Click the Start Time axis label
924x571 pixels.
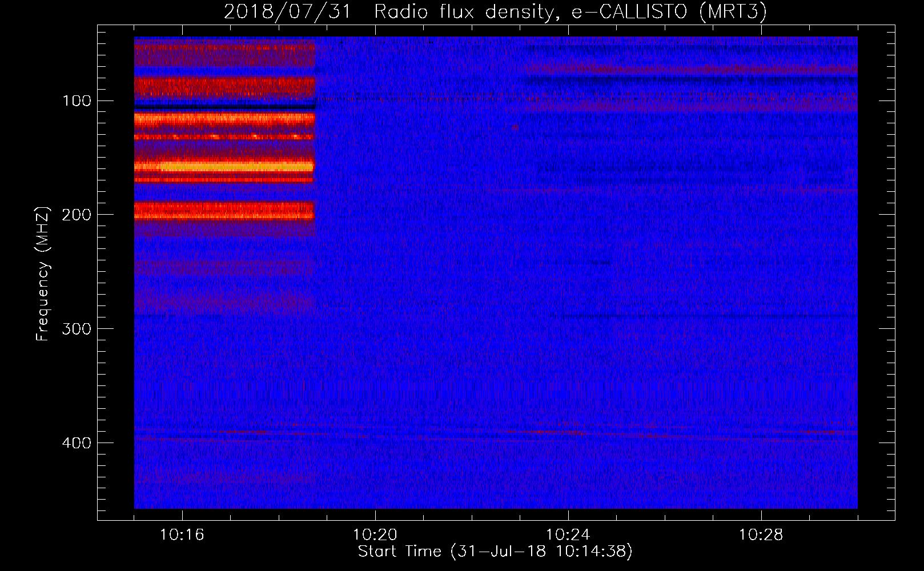click(495, 552)
